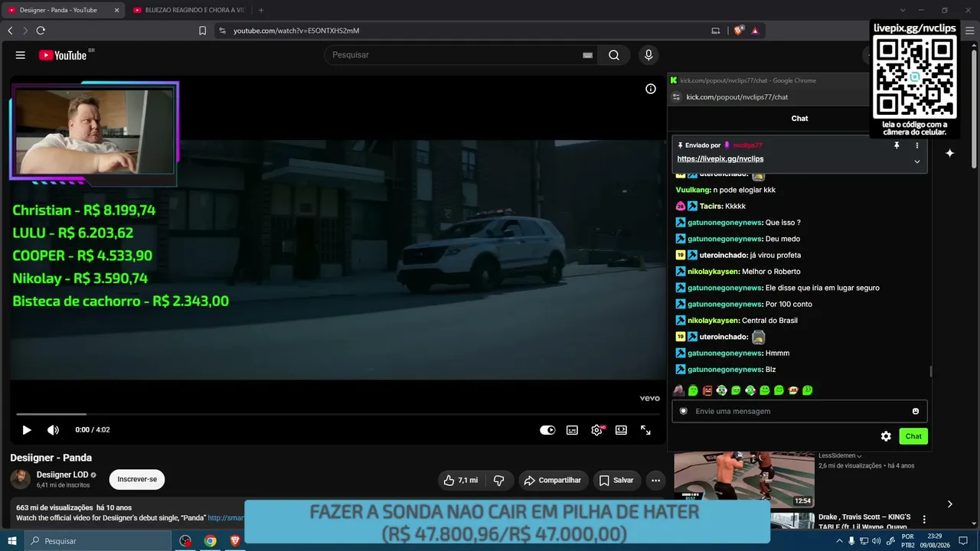Send message with green Chat button
The width and height of the screenshot is (980, 551).
pos(913,436)
